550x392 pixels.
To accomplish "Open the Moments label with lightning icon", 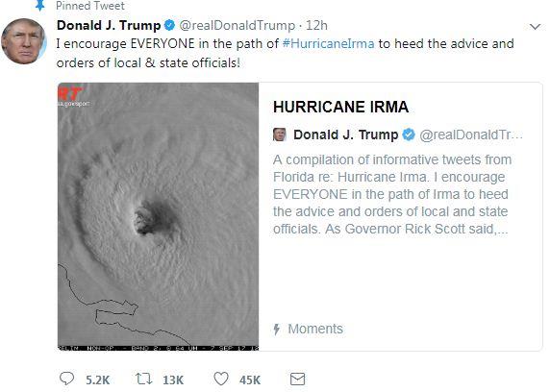I will tap(309, 329).
